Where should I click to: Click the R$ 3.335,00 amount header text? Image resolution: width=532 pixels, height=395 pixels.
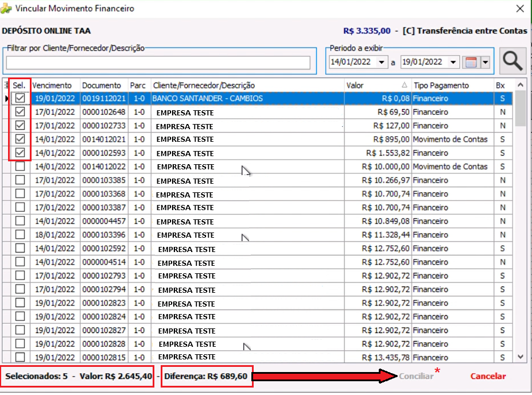[367, 31]
